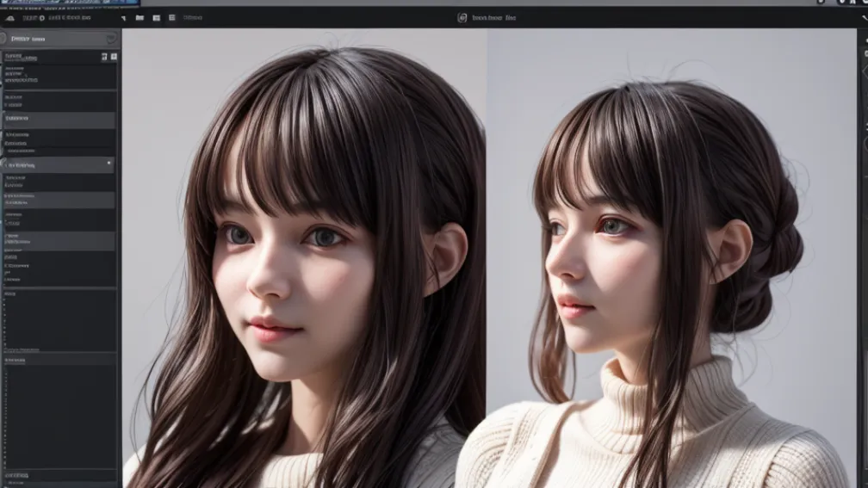This screenshot has width=868, height=488.
Task: Switch to the grid view icon in toolbar
Action: coord(156,18)
